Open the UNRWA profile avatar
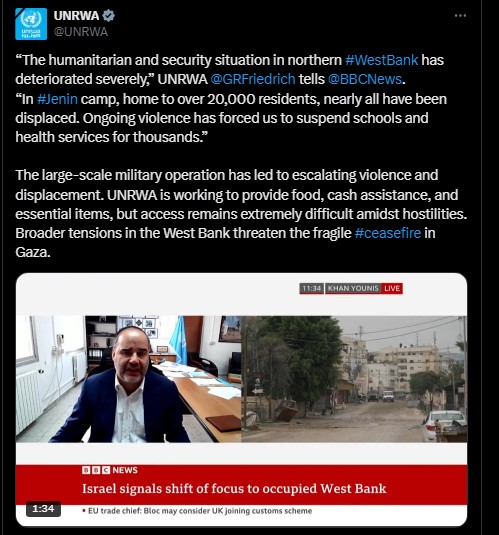 pyautogui.click(x=31, y=24)
